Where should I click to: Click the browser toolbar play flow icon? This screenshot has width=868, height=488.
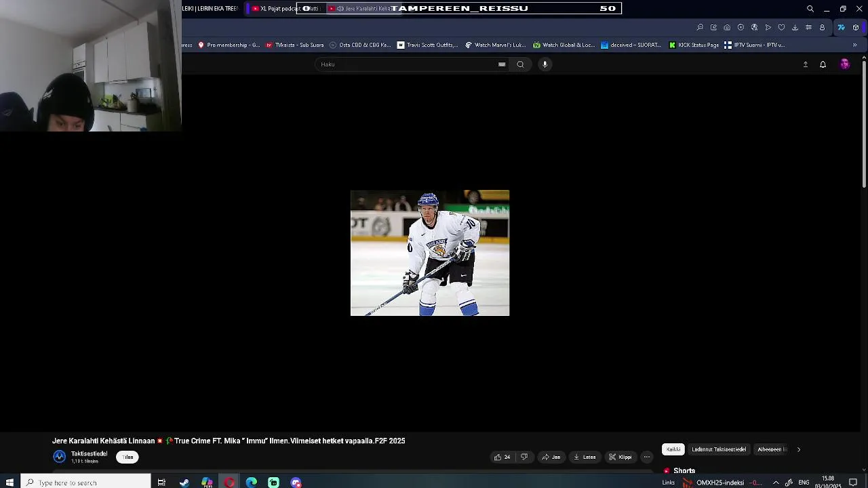click(768, 28)
